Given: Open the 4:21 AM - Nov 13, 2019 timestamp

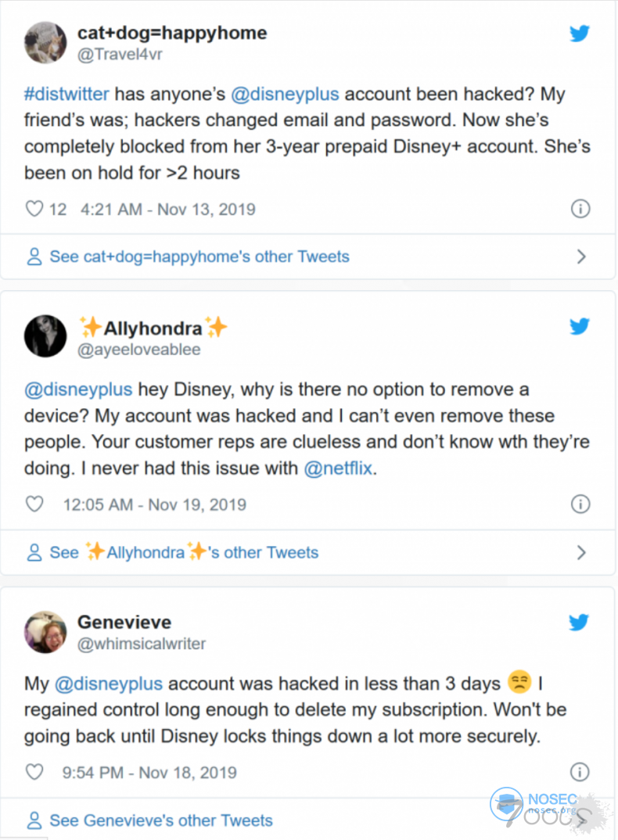Looking at the screenshot, I should coord(167,210).
